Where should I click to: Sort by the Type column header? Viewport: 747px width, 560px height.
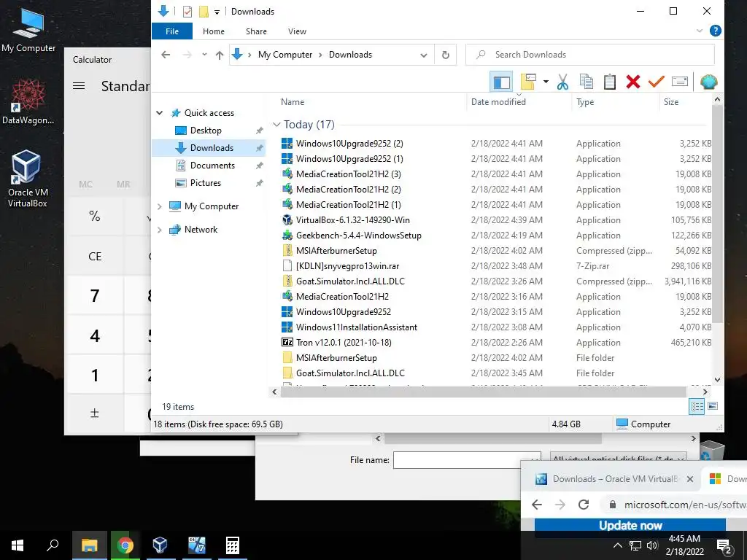point(585,102)
